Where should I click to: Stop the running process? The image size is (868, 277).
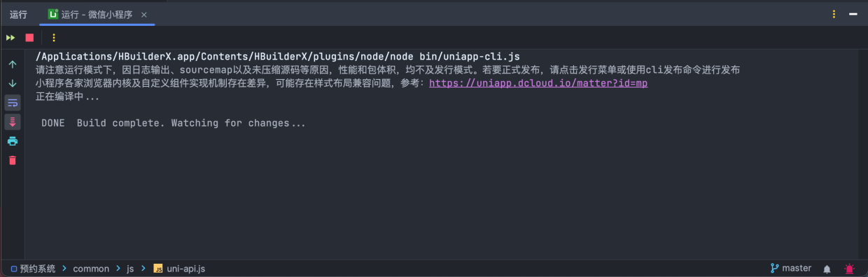[29, 38]
